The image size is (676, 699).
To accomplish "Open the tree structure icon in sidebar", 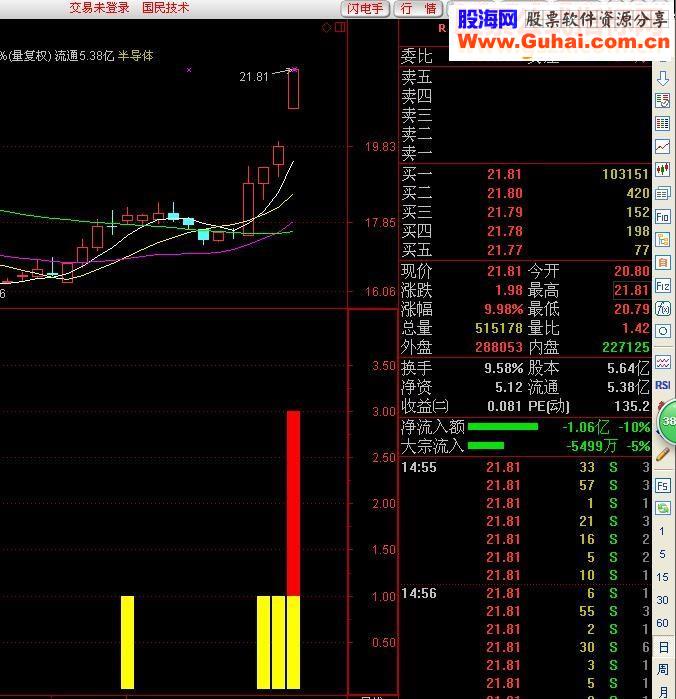I will 663,240.
